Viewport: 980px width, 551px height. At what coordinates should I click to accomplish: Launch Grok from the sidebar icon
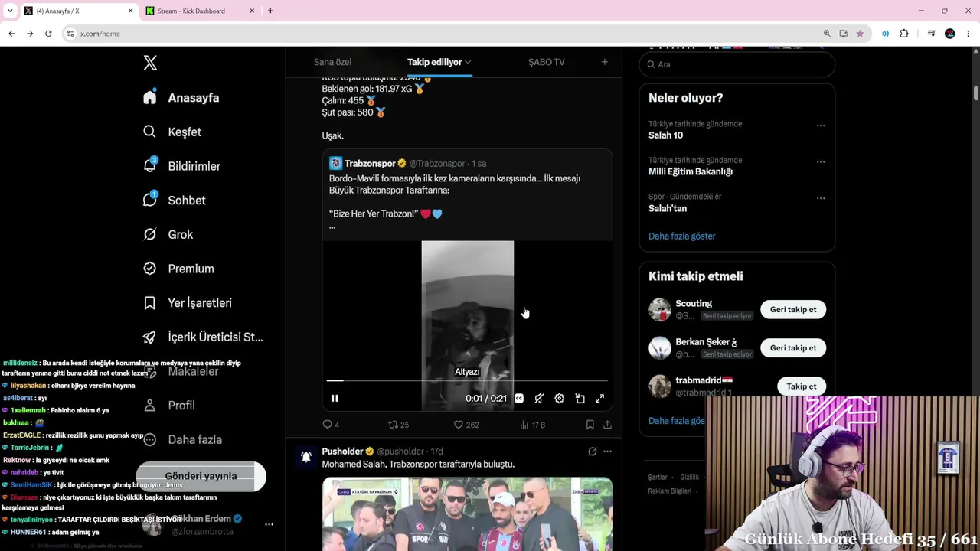[150, 234]
